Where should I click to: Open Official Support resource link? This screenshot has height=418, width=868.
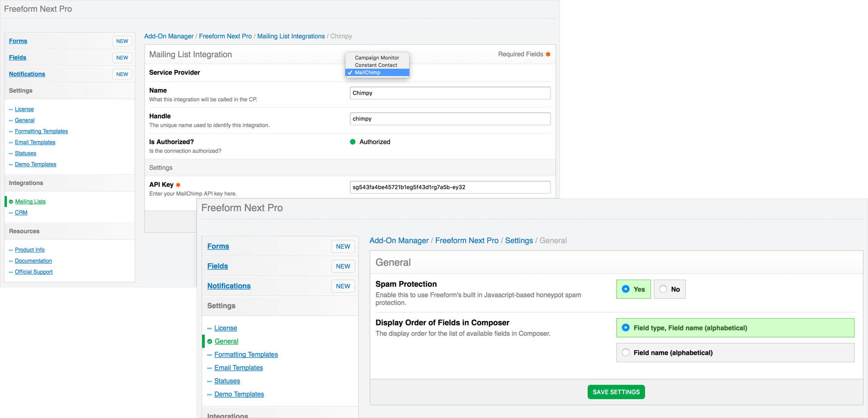click(34, 272)
